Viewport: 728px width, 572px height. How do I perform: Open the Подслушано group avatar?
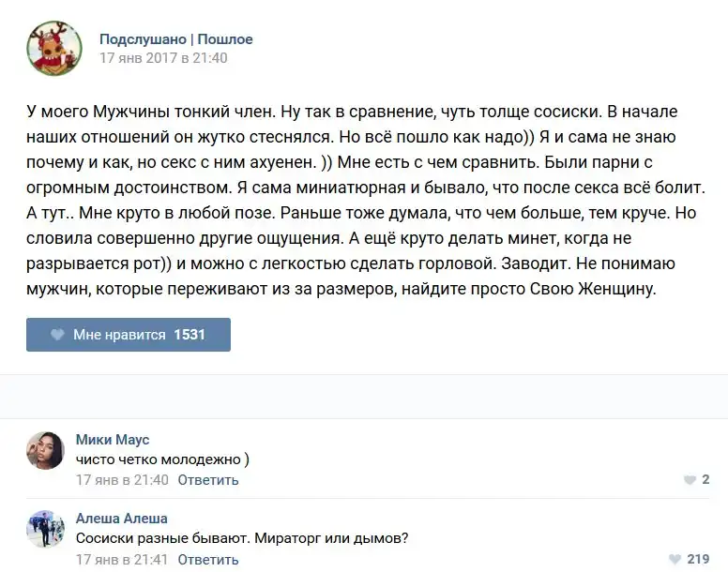(54, 49)
